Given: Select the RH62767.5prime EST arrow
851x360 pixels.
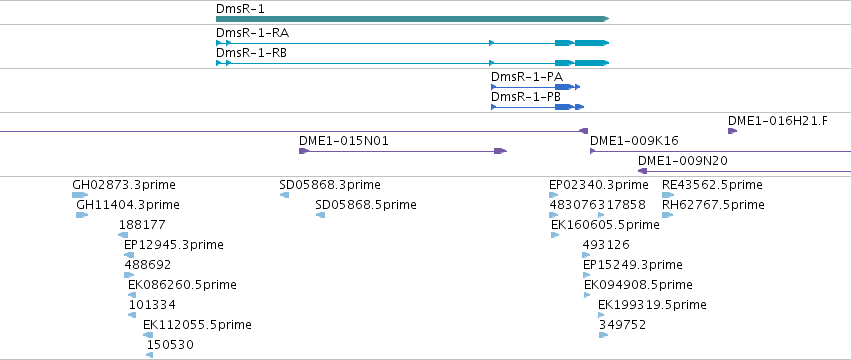Looking at the screenshot, I should 668,215.
